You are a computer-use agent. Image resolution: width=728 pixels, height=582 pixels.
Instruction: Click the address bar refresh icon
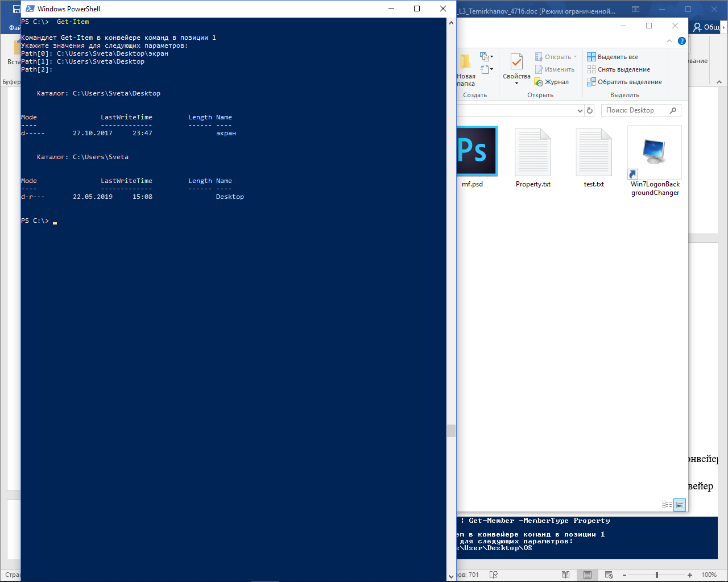click(x=590, y=111)
